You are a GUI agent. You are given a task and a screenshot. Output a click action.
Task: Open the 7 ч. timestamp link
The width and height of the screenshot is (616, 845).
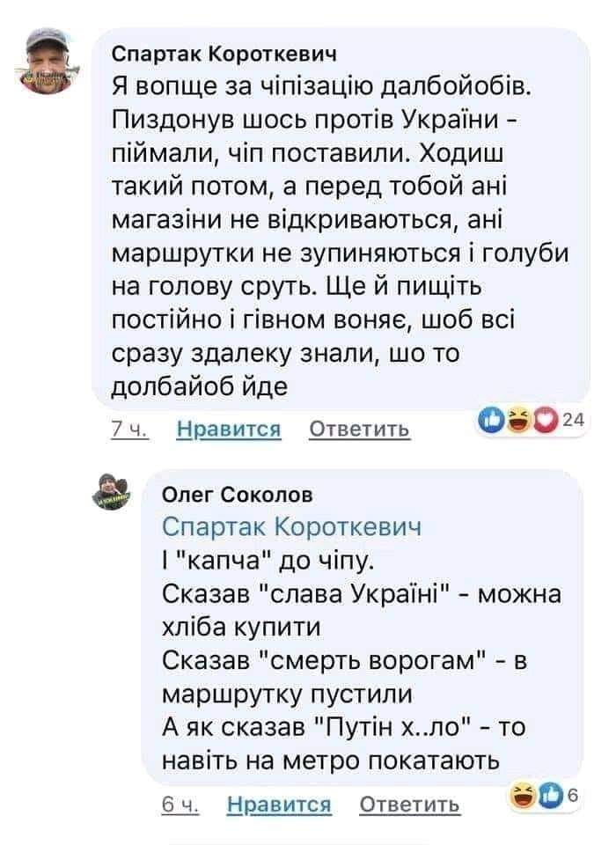(x=129, y=428)
